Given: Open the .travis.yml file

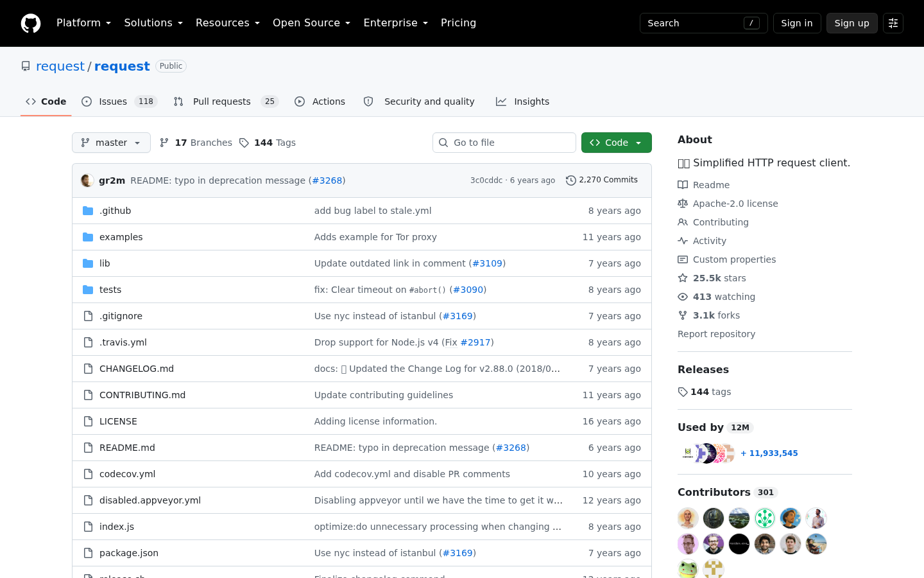Looking at the screenshot, I should point(123,342).
